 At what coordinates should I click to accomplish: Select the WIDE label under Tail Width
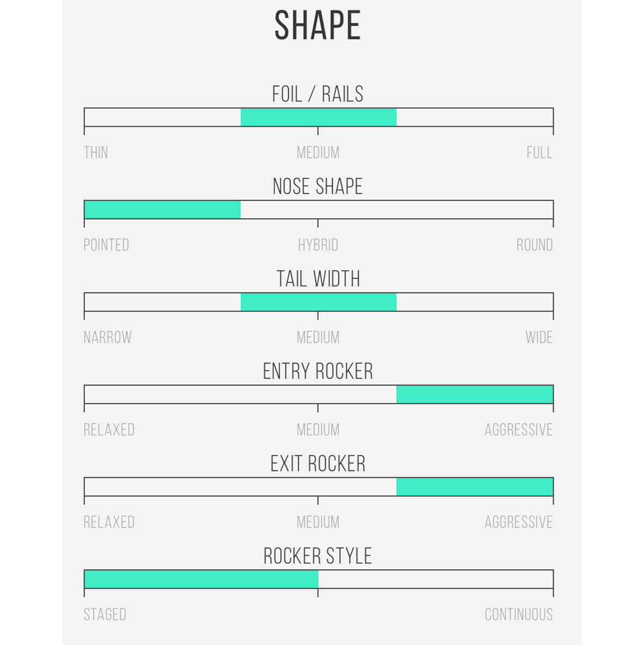point(539,338)
